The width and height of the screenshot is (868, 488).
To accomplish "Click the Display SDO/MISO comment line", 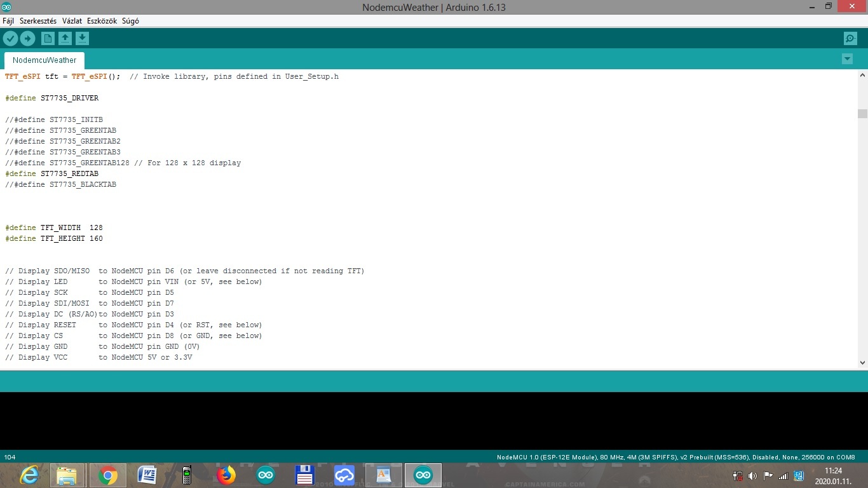I will [x=185, y=271].
